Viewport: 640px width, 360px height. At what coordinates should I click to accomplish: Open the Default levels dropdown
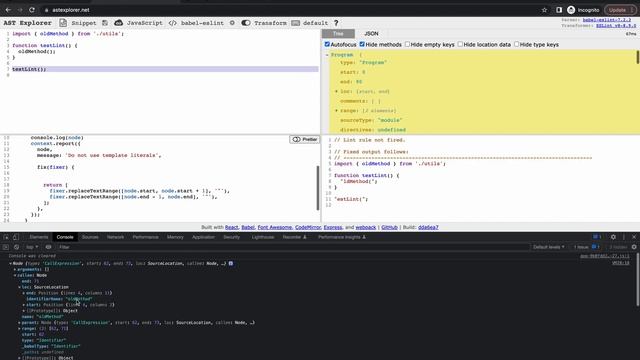pos(549,247)
